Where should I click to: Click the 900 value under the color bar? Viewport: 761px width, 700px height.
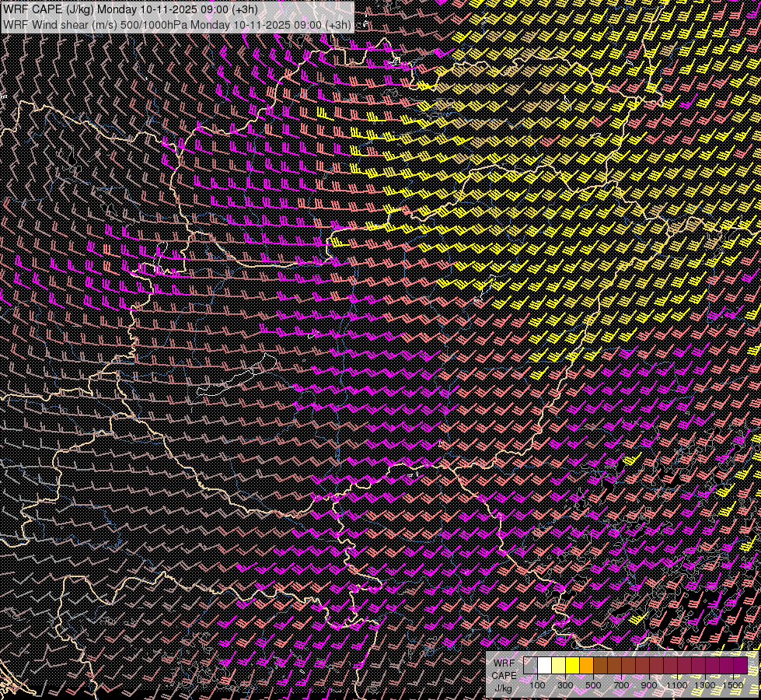649,685
